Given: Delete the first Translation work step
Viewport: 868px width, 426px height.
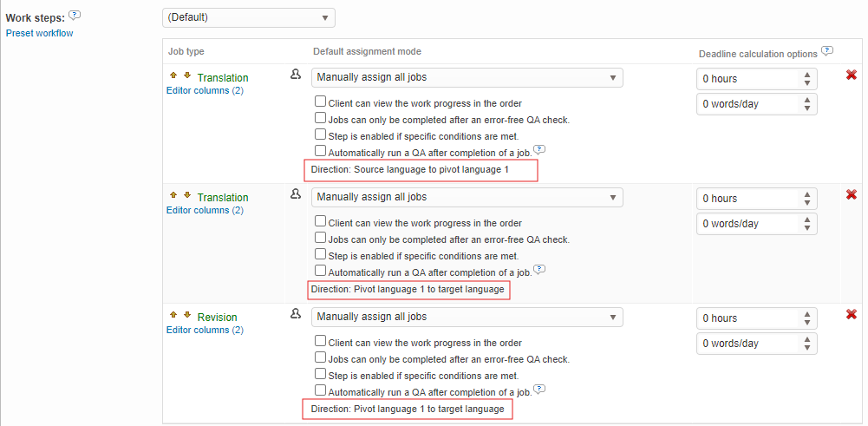Looking at the screenshot, I should (x=852, y=75).
